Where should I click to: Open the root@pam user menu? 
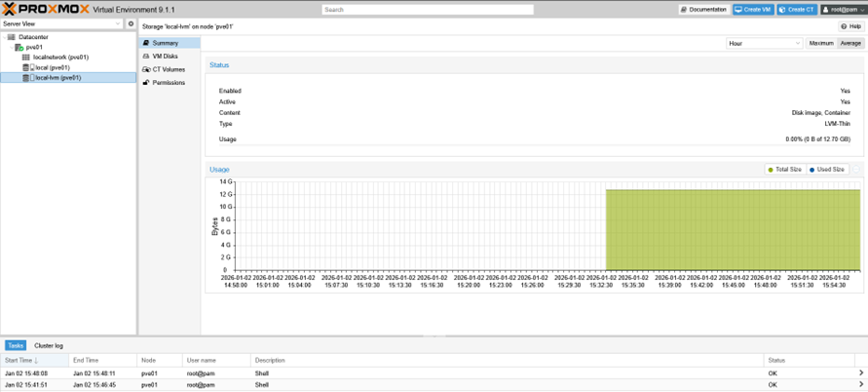pyautogui.click(x=843, y=10)
